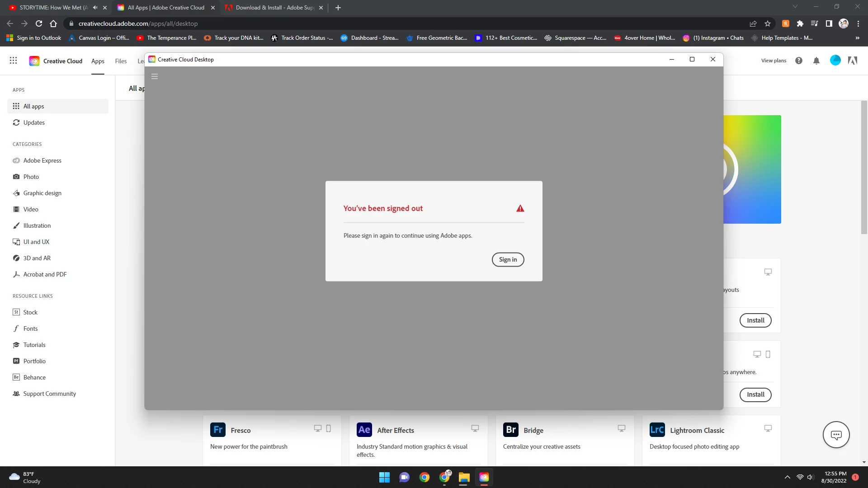
Task: Mute the STORYTIME YouTube tab audio
Action: (x=95, y=8)
